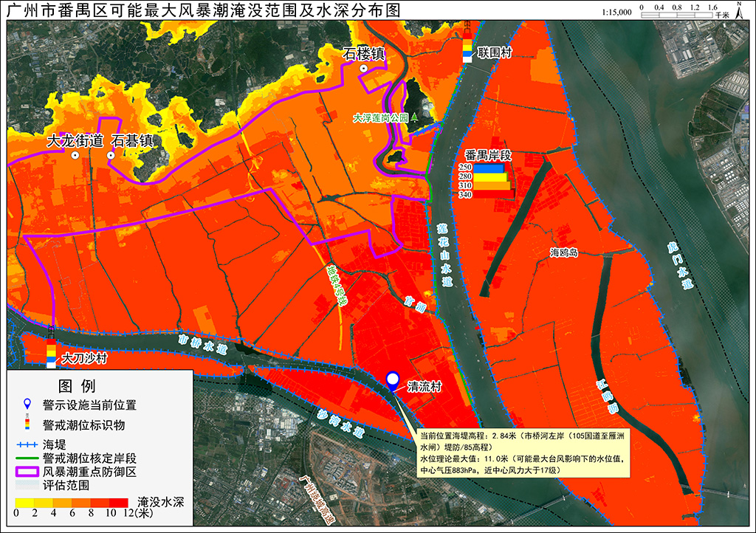Click the legend pin icon for 警示设施当前位置
Image resolution: width=756 pixels, height=533 pixels.
click(x=27, y=404)
